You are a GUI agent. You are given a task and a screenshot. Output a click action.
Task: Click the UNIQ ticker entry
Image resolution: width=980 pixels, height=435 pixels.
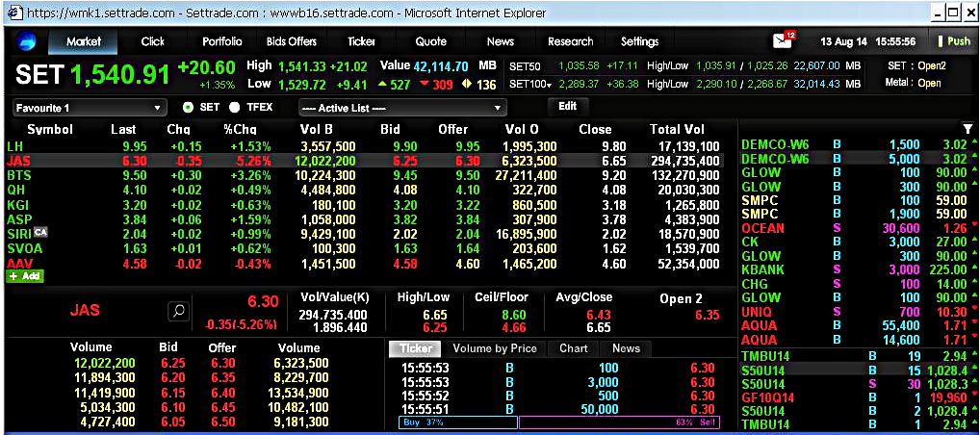point(757,311)
